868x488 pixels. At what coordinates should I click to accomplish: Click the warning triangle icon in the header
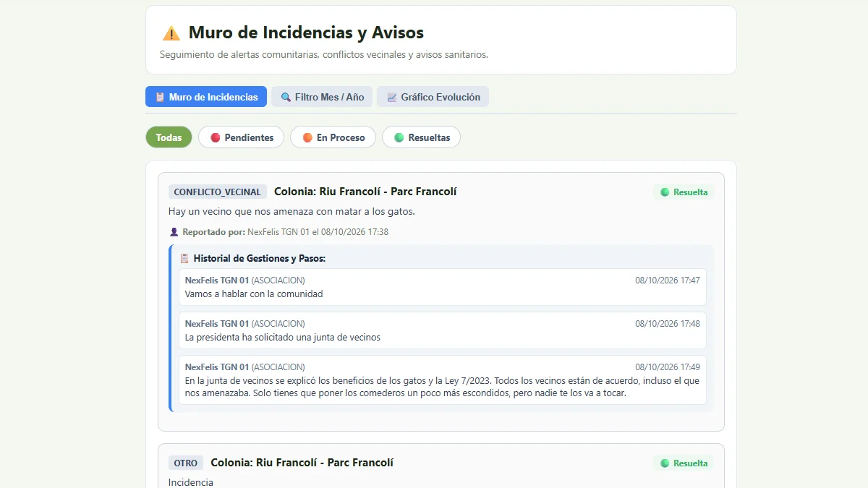point(171,33)
